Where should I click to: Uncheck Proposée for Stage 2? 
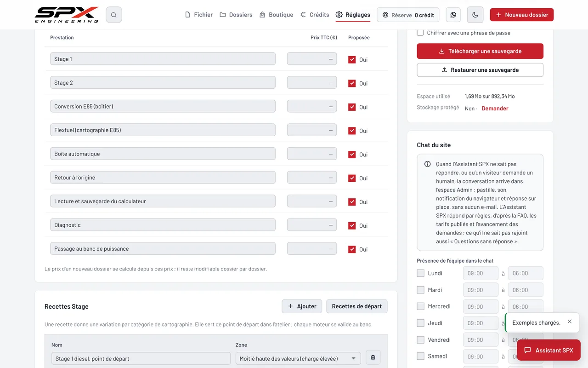click(x=352, y=83)
